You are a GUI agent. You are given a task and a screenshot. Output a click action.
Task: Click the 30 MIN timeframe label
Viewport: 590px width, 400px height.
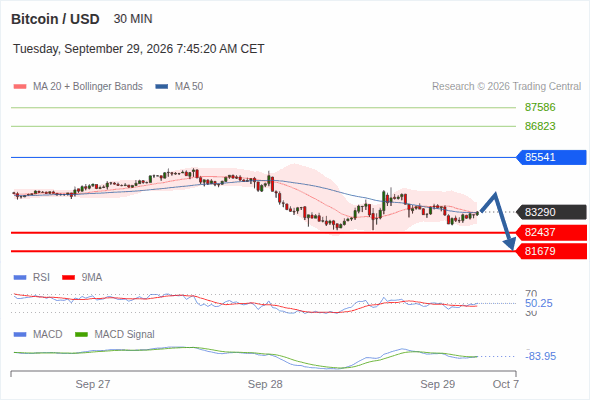[x=133, y=19]
